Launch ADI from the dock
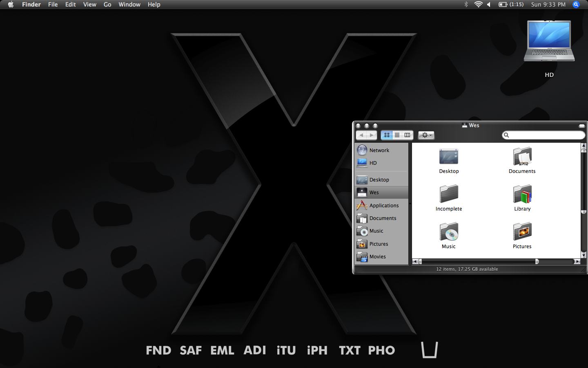 [x=255, y=350]
